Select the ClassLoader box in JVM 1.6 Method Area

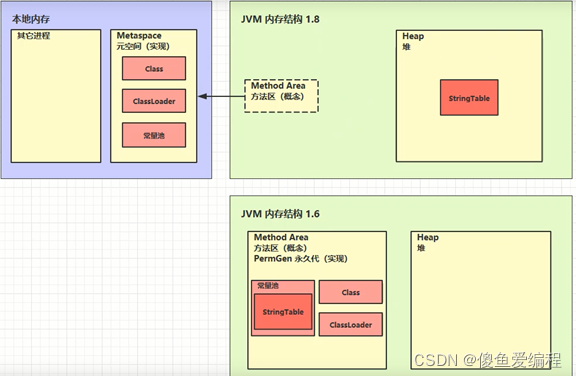click(350, 325)
